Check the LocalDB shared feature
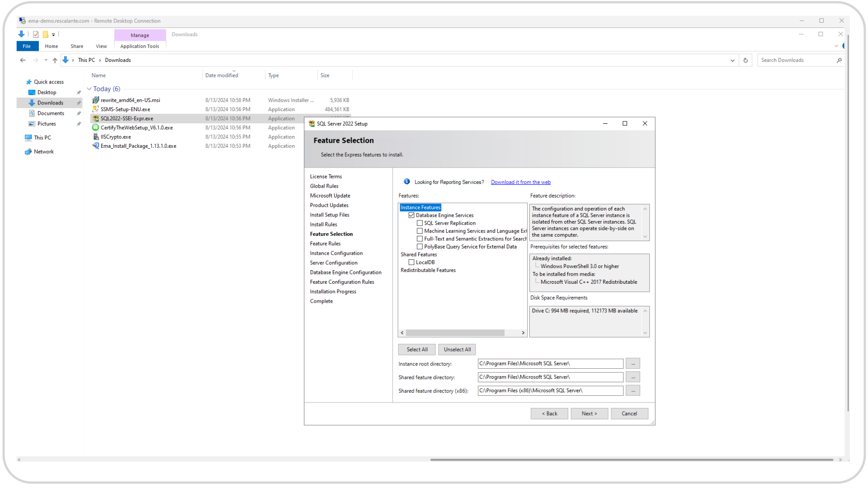The image size is (868, 488). [411, 262]
